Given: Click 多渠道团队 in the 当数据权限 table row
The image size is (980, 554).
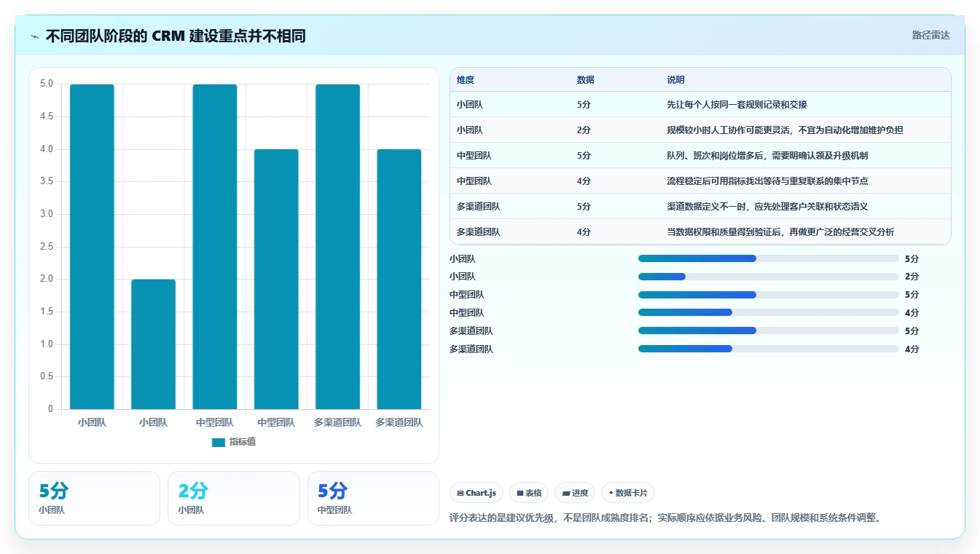Looking at the screenshot, I should (479, 232).
